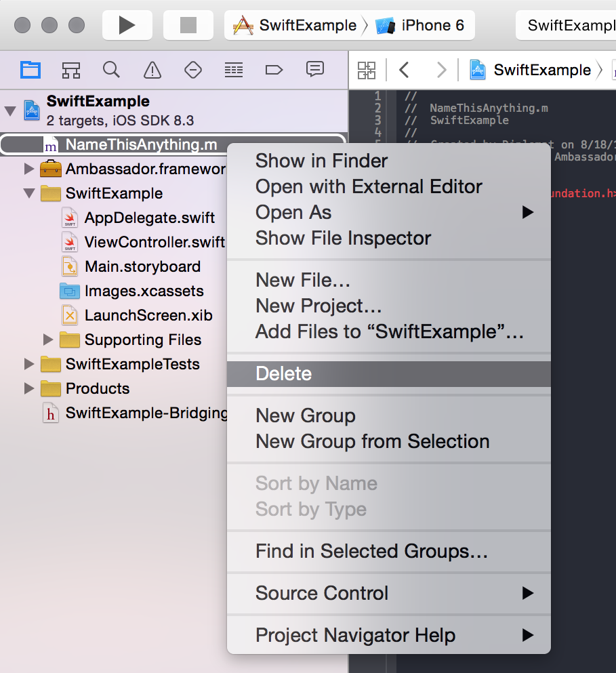The height and width of the screenshot is (673, 616).
Task: Go back with the left chevron
Action: coord(403,70)
